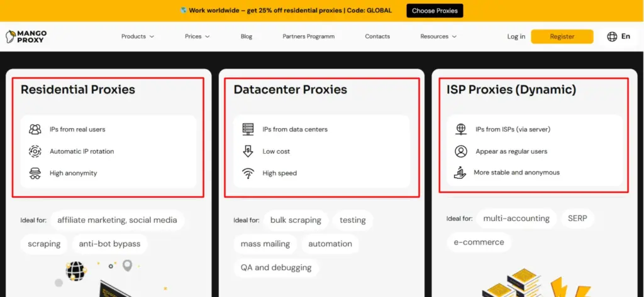The height and width of the screenshot is (297, 644).
Task: Select the mass mailing tag
Action: pos(265,244)
